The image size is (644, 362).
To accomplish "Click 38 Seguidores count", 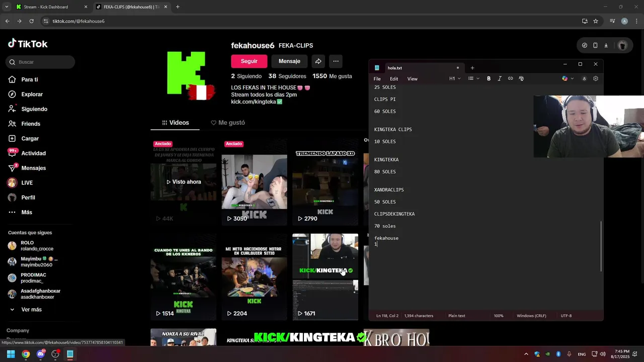I will tap(287, 76).
